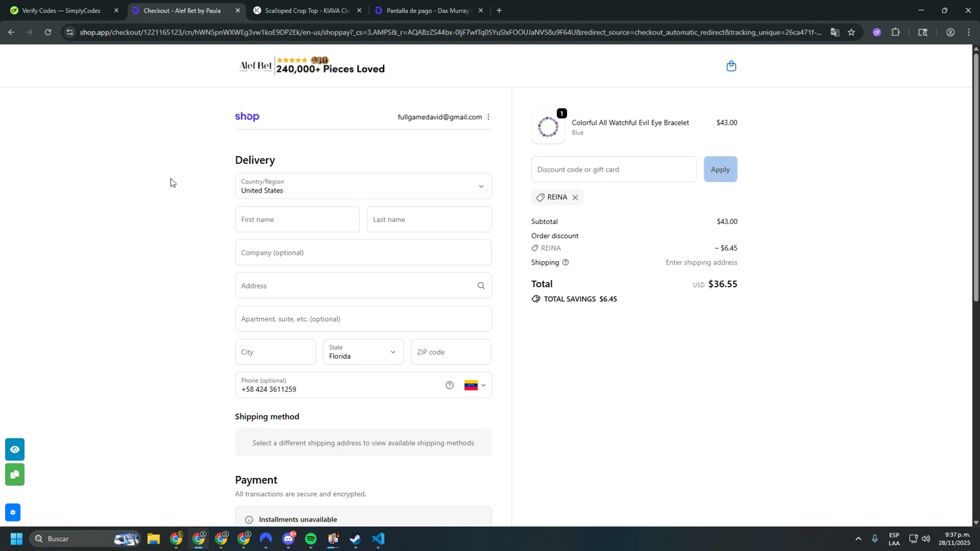Click the browser address bar URL
Screen dimensions: 980x551
[451, 32]
